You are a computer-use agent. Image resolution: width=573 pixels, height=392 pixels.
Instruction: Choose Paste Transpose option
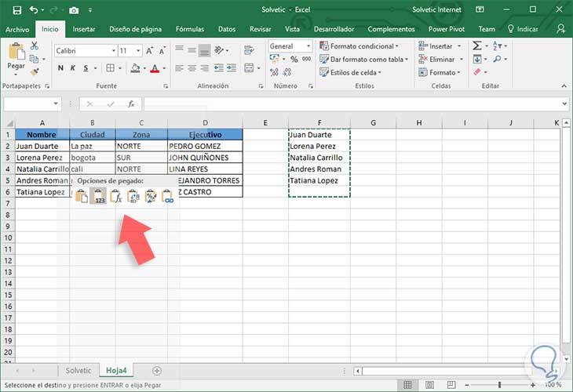tap(133, 196)
